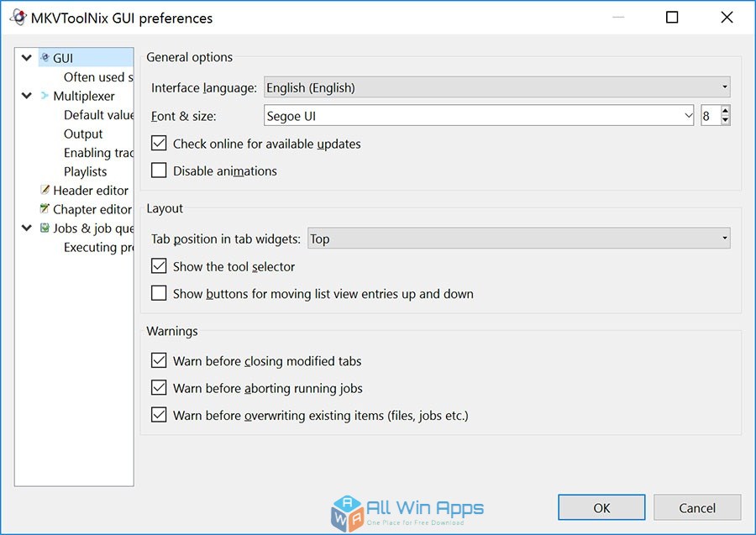The image size is (756, 535).
Task: Select Jobs & job queue in tree
Action: (93, 228)
